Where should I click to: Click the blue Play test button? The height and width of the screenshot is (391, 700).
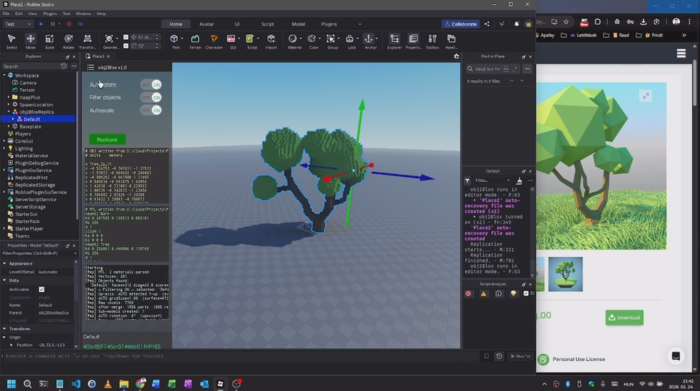(x=41, y=24)
